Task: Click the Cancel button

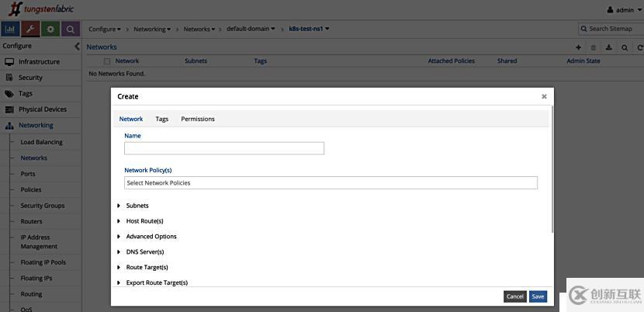Action: tap(515, 296)
